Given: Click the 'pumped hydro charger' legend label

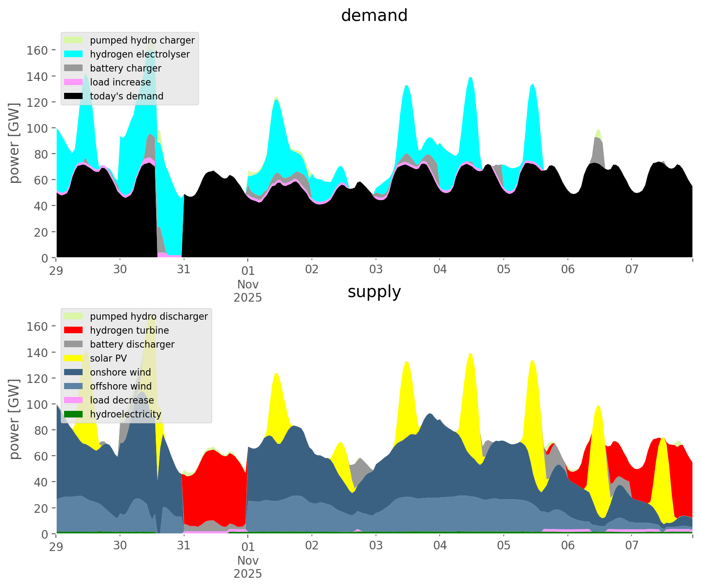Looking at the screenshot, I should pyautogui.click(x=142, y=40).
